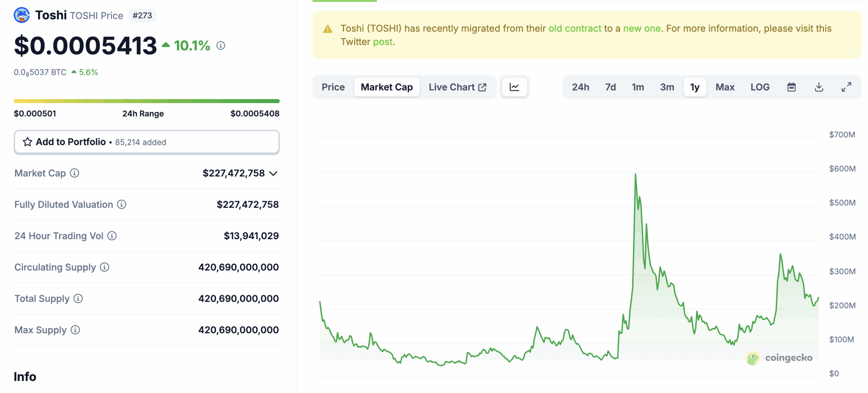The width and height of the screenshot is (868, 393).
Task: Click the $700M axis label
Action: [x=842, y=135]
